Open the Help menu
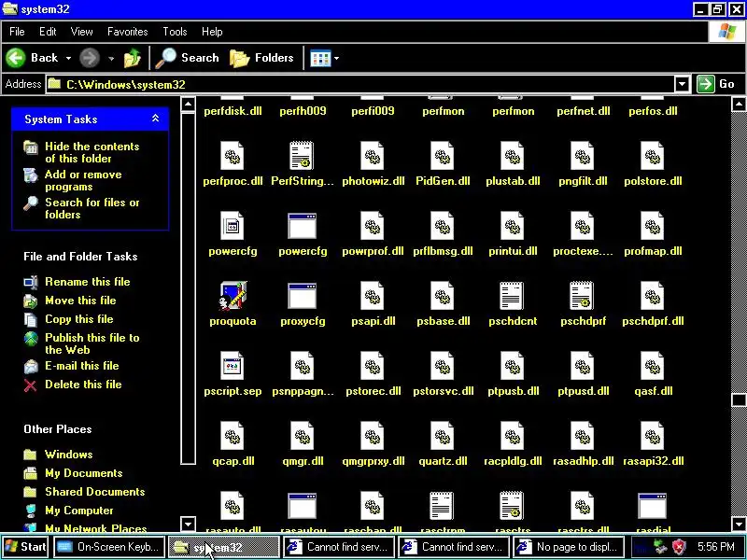The image size is (747, 560). 212,32
